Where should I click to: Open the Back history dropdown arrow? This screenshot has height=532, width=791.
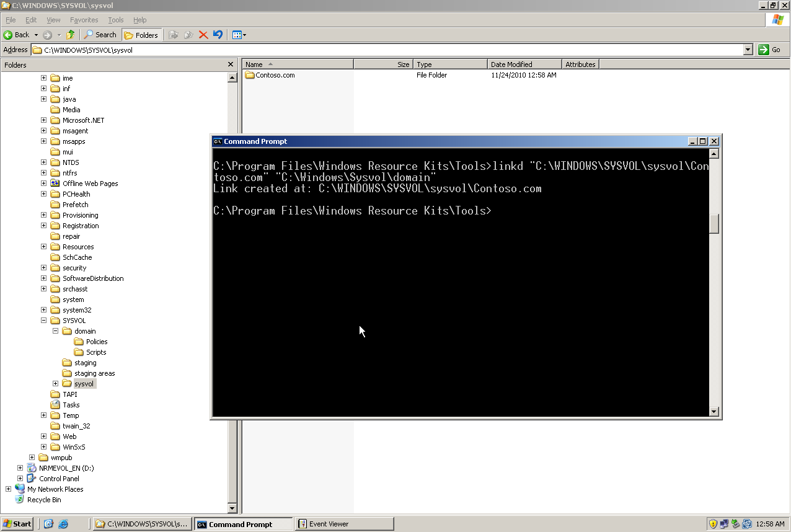[36, 35]
